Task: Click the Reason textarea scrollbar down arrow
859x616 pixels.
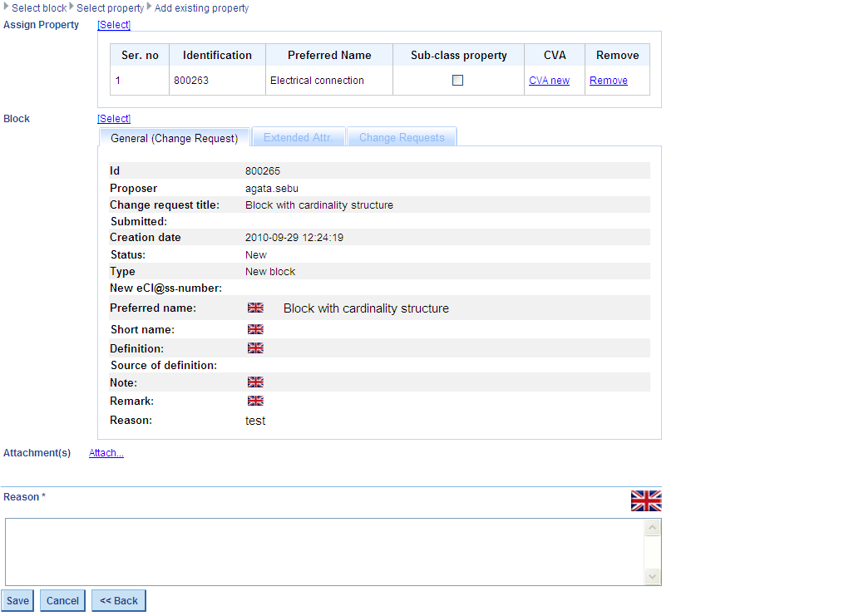Action: click(653, 577)
